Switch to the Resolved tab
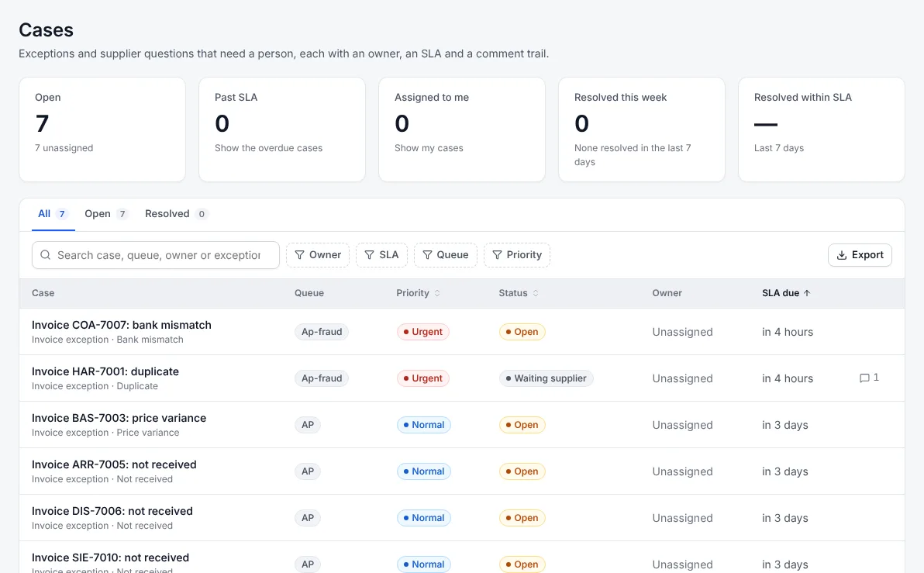Image resolution: width=924 pixels, height=573 pixels. pyautogui.click(x=176, y=214)
